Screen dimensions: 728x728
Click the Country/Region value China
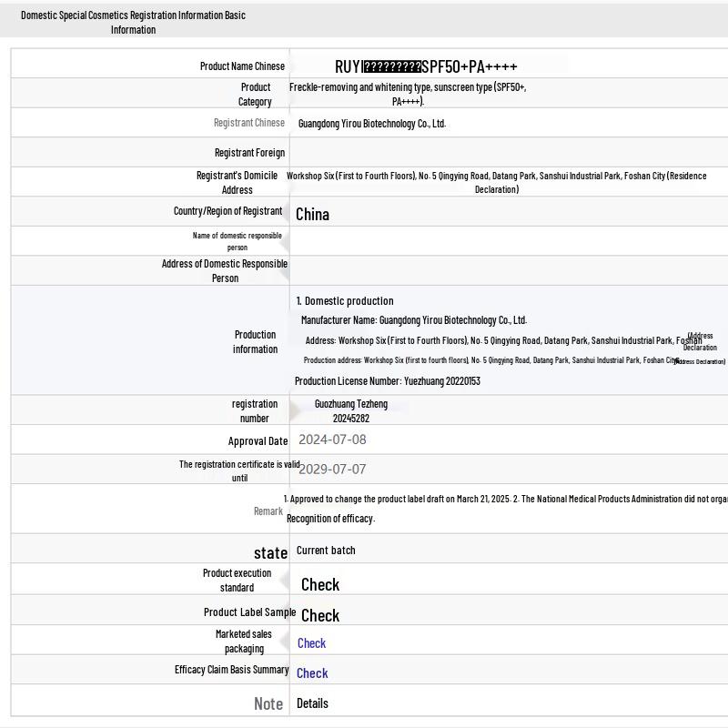[x=312, y=214]
